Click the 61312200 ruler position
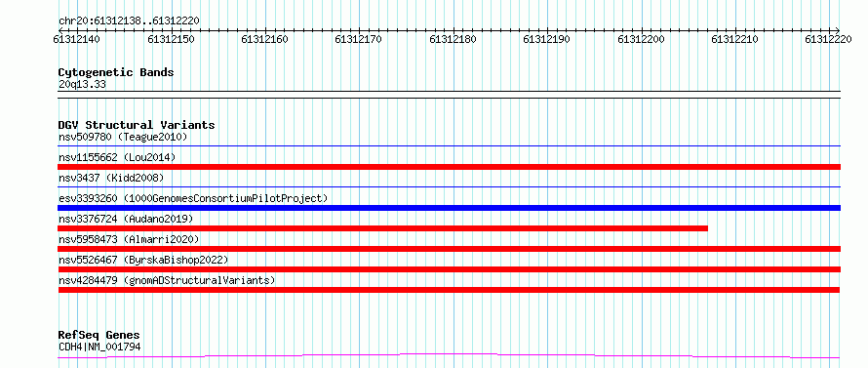This screenshot has height=368, width=868. pyautogui.click(x=641, y=39)
